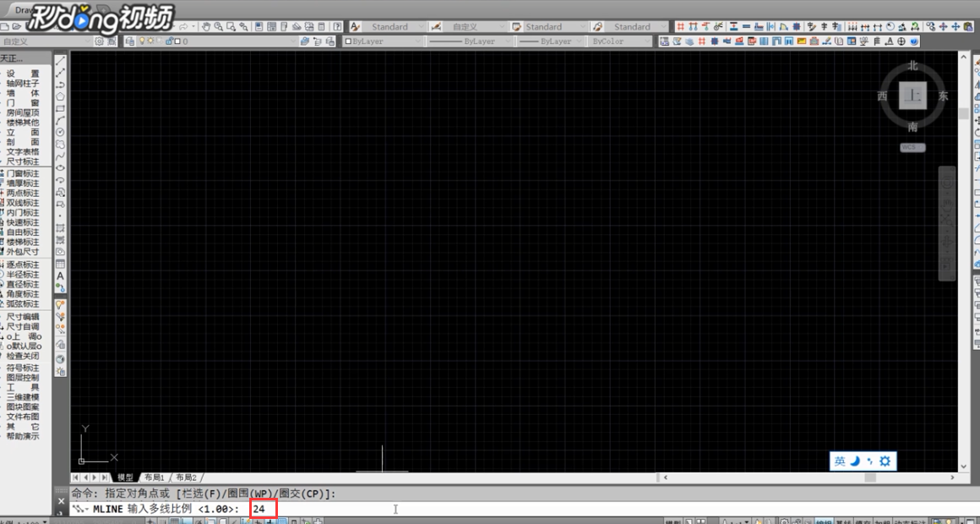Click the Make Object's Layer Current icon
Screen dimensions: 980x524
(305, 41)
